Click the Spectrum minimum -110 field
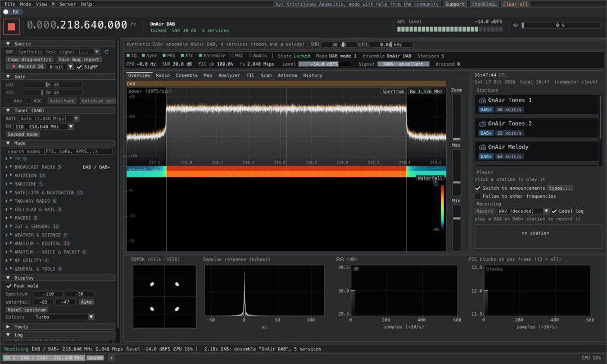This screenshot has width=607, height=364. [48, 294]
